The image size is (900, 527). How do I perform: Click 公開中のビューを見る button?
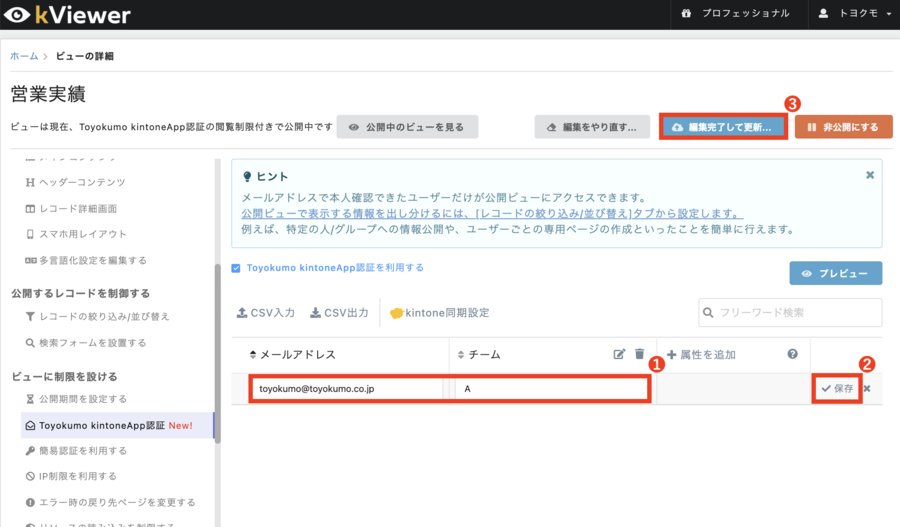coord(407,127)
